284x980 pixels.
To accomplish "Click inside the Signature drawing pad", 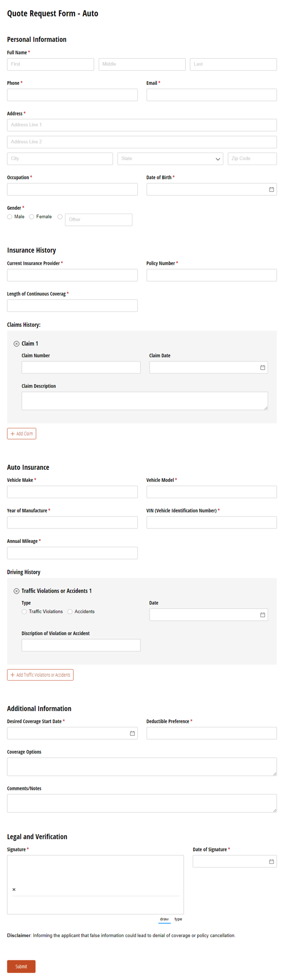I will click(95, 885).
